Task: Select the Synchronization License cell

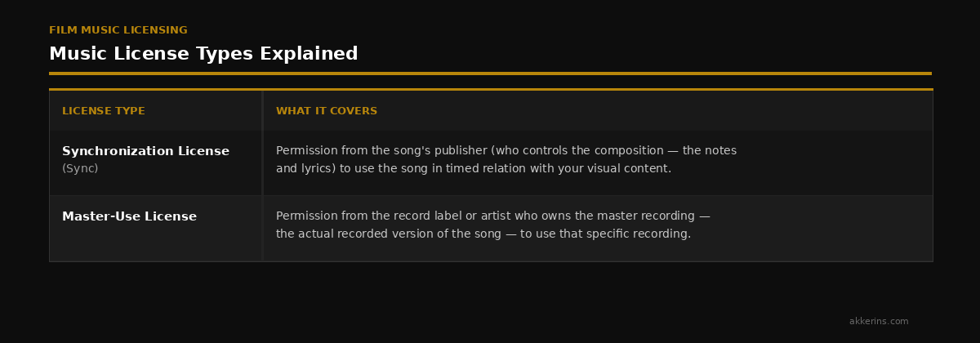Action: [155, 163]
